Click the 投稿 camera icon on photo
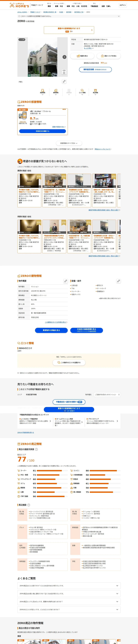 point(64,72)
